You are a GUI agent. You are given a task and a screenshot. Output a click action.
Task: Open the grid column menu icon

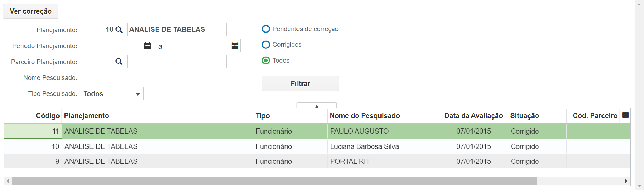[x=626, y=115]
